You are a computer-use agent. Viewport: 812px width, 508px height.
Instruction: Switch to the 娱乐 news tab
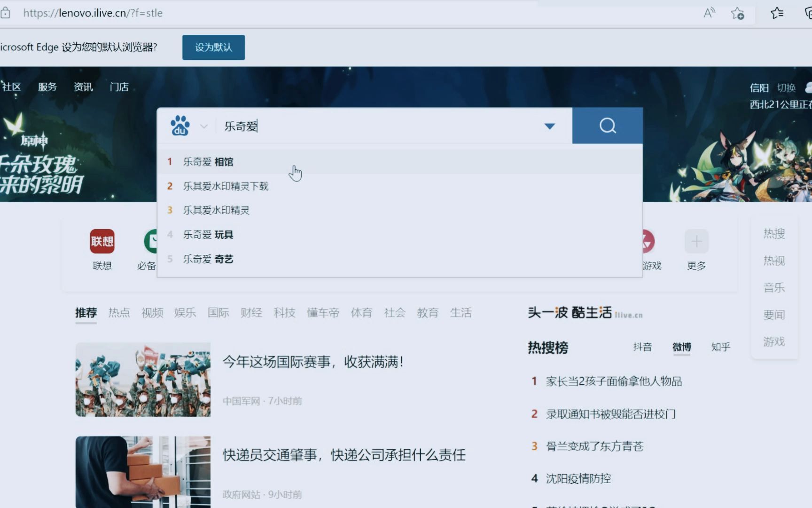tap(185, 313)
